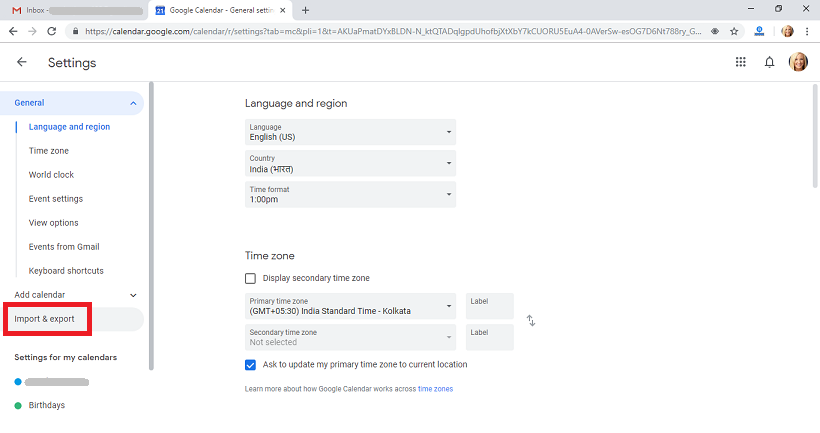Click the blue dot next to the blurred calendar name
The image size is (820, 433).
pyautogui.click(x=18, y=382)
